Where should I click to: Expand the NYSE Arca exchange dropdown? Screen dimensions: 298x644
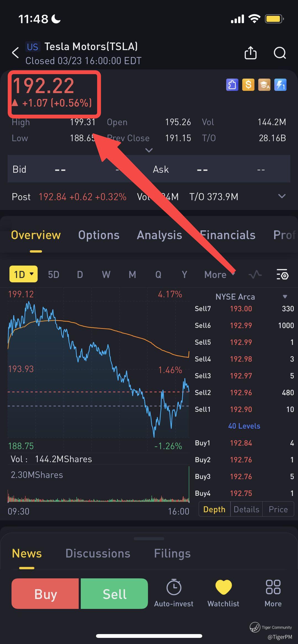(x=285, y=297)
